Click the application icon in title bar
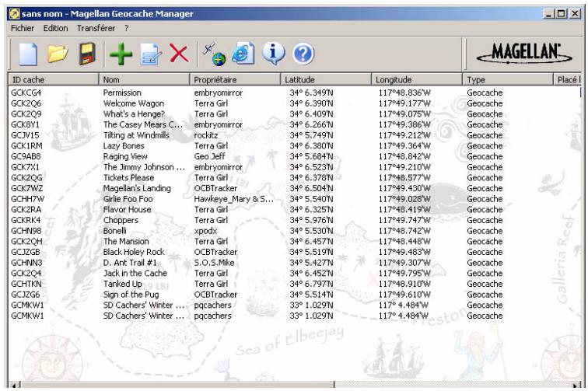The width and height of the screenshot is (588, 391). tap(14, 14)
